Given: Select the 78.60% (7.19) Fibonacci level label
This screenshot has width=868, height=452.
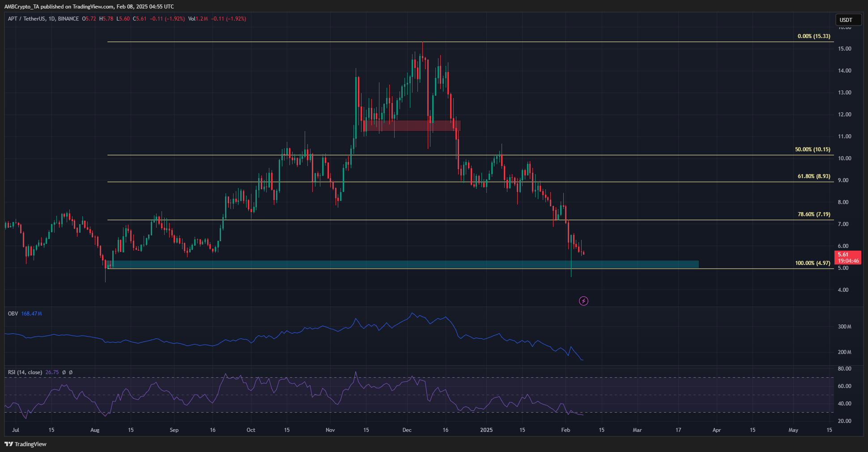Looking at the screenshot, I should click(x=813, y=214).
